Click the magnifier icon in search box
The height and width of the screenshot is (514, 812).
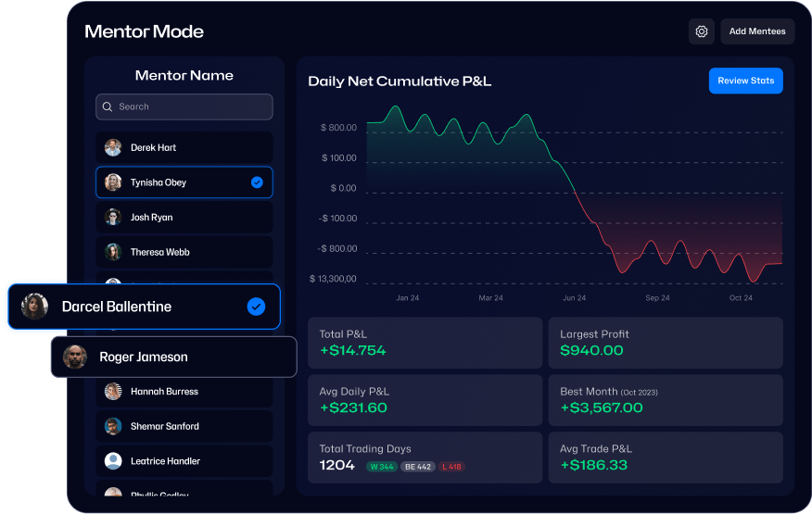pos(108,107)
